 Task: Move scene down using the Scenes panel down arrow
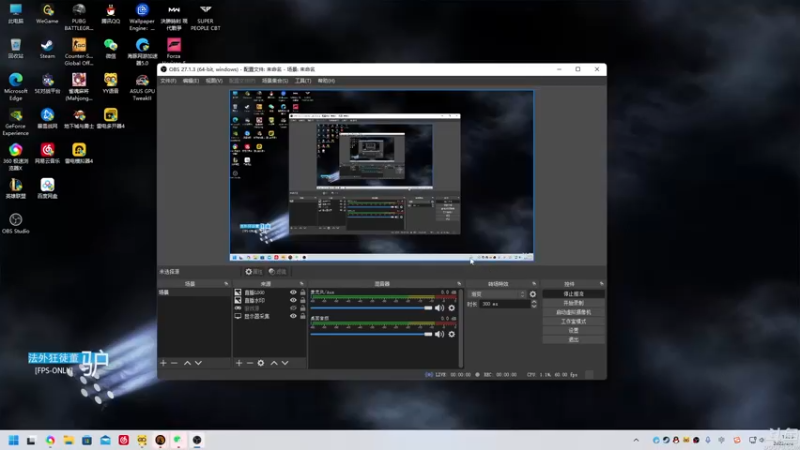coord(198,363)
